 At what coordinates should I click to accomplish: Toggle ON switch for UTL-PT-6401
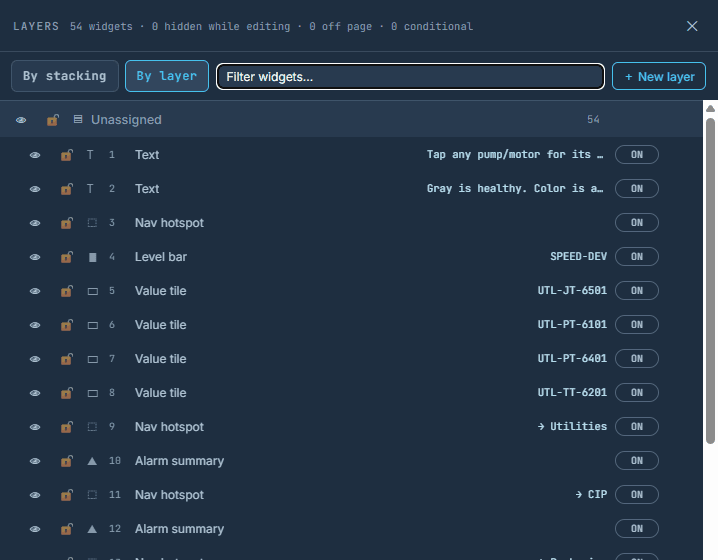point(636,359)
